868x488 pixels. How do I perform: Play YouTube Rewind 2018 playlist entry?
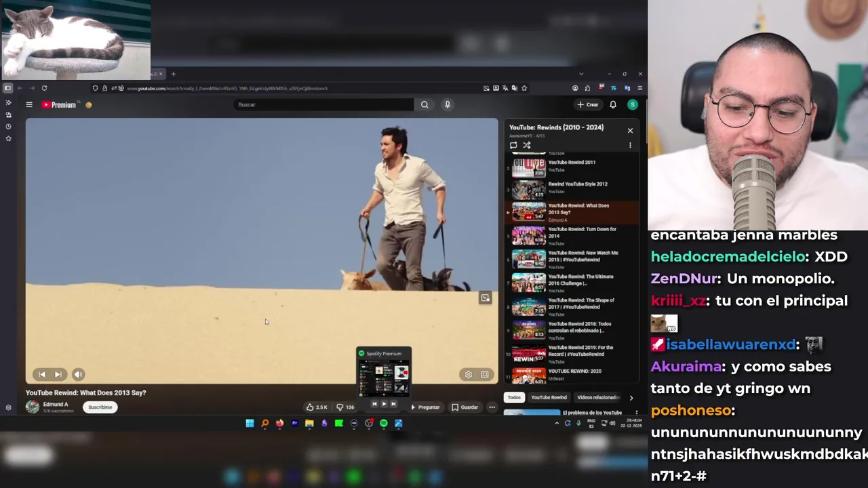point(572,331)
